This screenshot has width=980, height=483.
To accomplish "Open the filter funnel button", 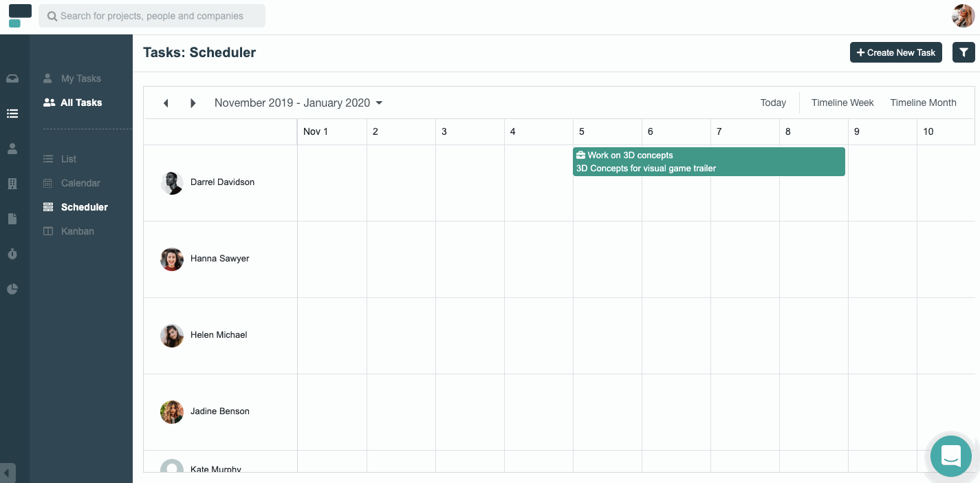I will click(x=963, y=52).
